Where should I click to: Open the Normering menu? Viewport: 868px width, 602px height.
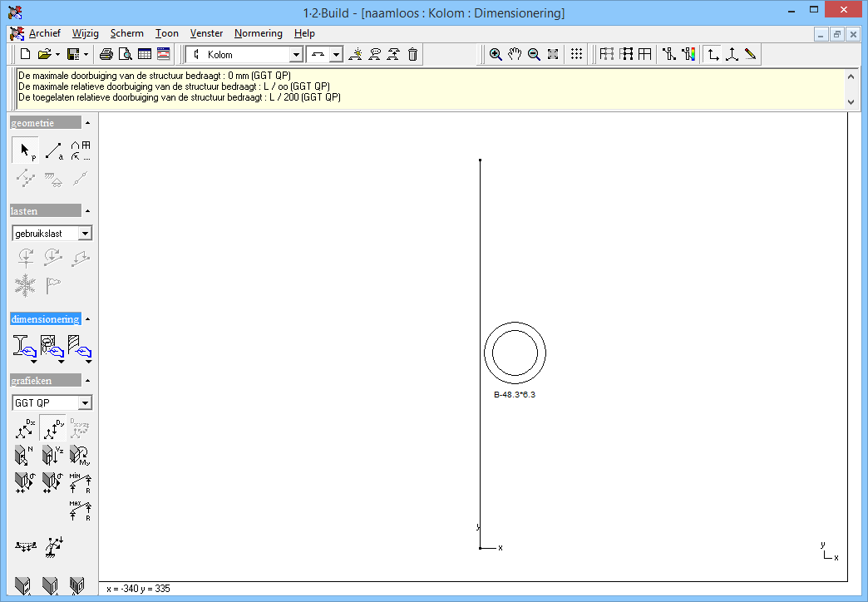pyautogui.click(x=258, y=33)
